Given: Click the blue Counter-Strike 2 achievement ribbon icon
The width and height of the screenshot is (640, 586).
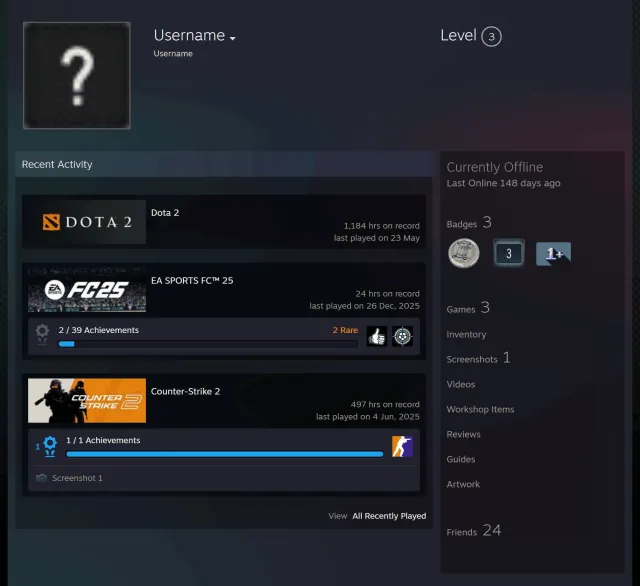Looking at the screenshot, I should 50,446.
